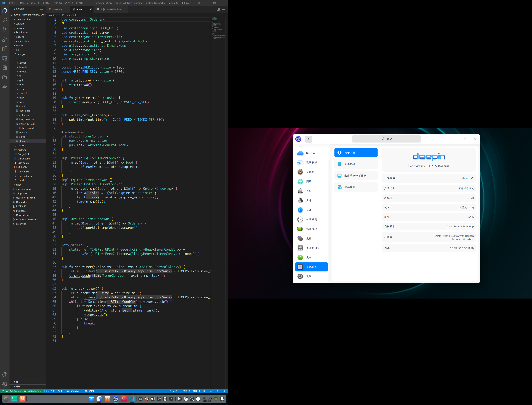Toggle the secondary sidebar layout button
The width and height of the screenshot is (532, 405).
click(x=192, y=3)
